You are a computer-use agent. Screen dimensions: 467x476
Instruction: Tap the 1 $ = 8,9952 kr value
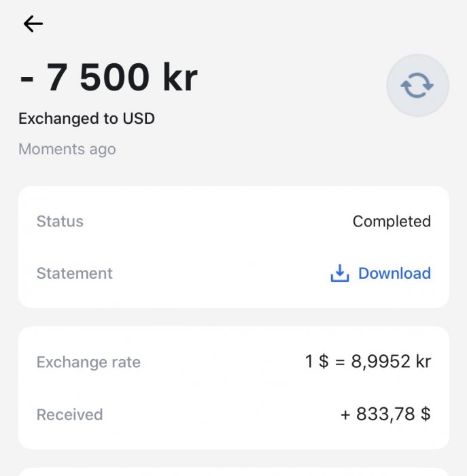(x=368, y=362)
